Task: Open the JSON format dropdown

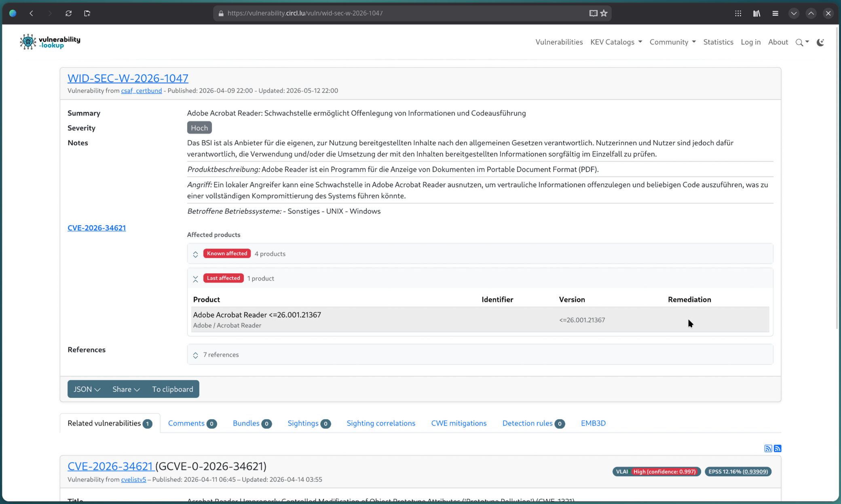Action: 87,389
